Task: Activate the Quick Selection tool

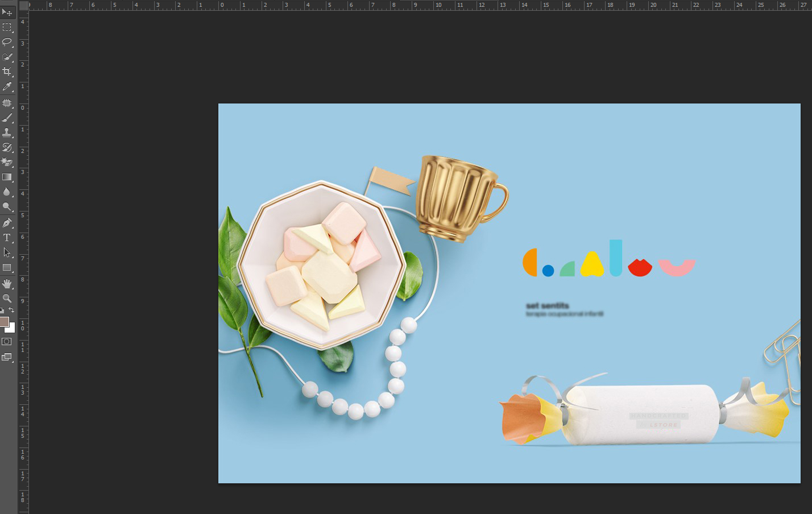Action: point(7,57)
